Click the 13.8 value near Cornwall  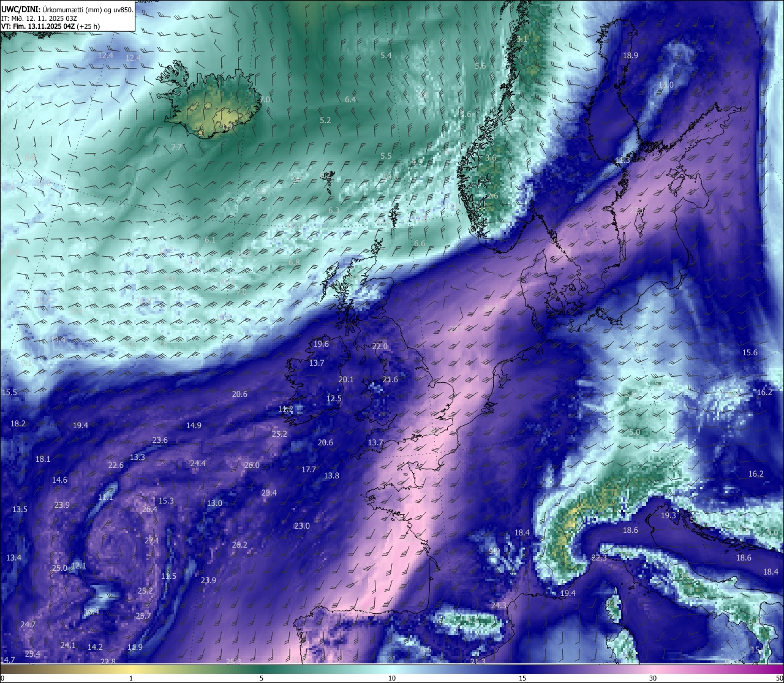[331, 475]
